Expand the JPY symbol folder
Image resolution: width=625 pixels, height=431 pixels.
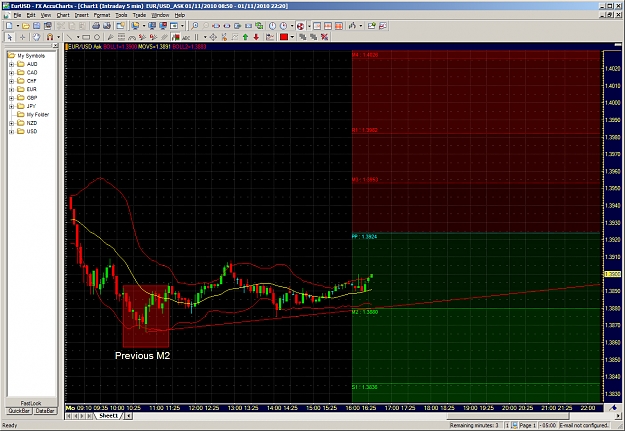pos(12,106)
